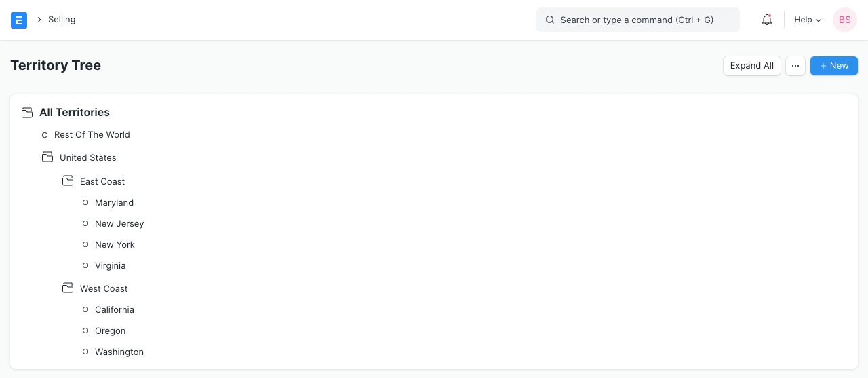Click the circle icon beside Rest Of The World
The image size is (868, 378).
coord(45,135)
